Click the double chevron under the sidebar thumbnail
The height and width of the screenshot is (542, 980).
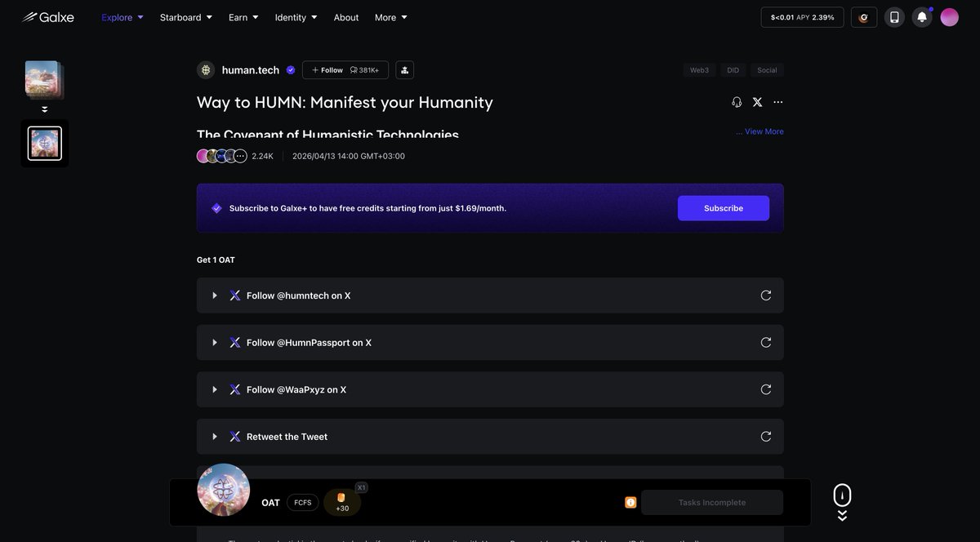tap(44, 109)
